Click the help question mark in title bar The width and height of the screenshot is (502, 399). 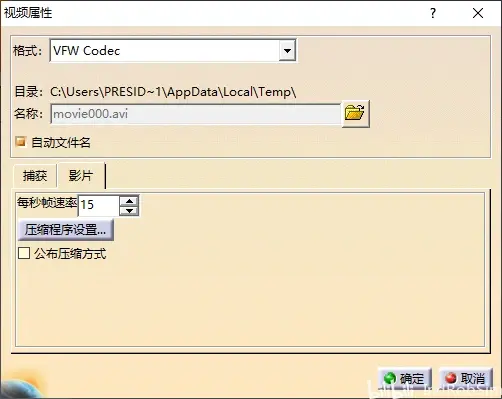coord(433,13)
